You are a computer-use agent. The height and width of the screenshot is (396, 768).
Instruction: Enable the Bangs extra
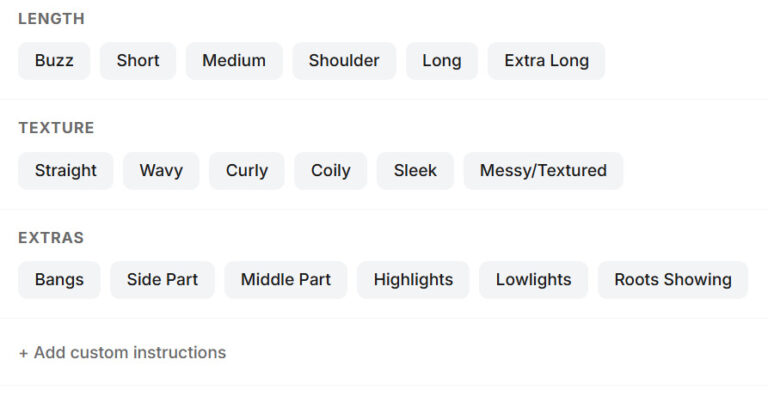coord(59,280)
